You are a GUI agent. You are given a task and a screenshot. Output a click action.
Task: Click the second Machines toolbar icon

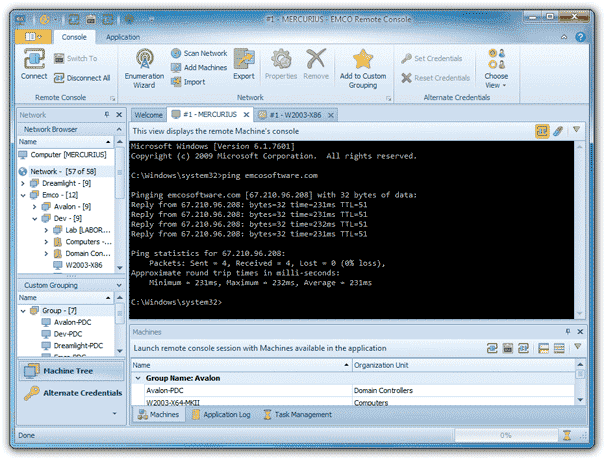pos(508,348)
